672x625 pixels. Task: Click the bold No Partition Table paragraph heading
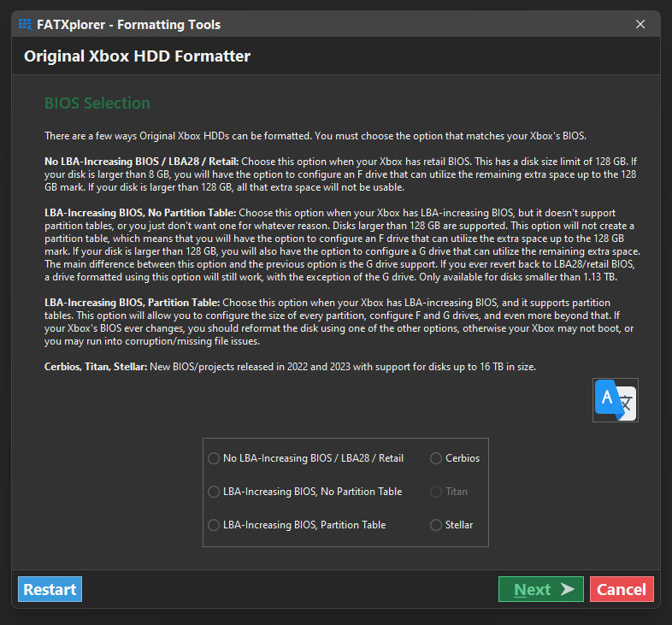click(140, 213)
